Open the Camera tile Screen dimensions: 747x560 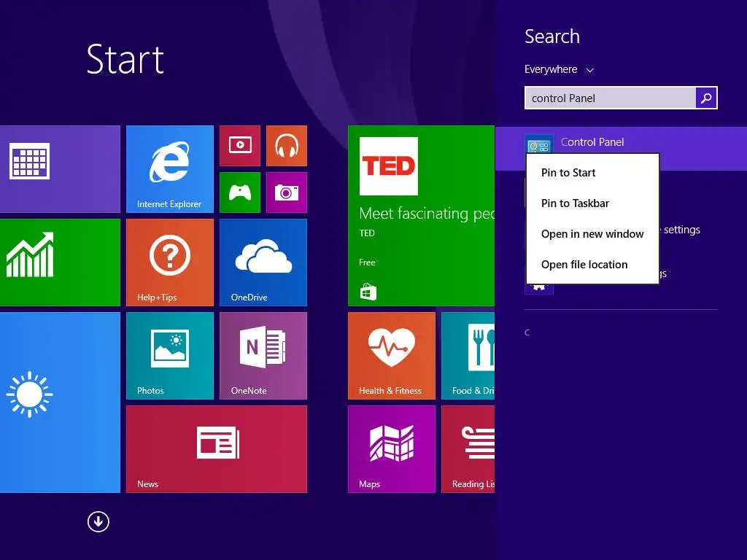pos(286,192)
